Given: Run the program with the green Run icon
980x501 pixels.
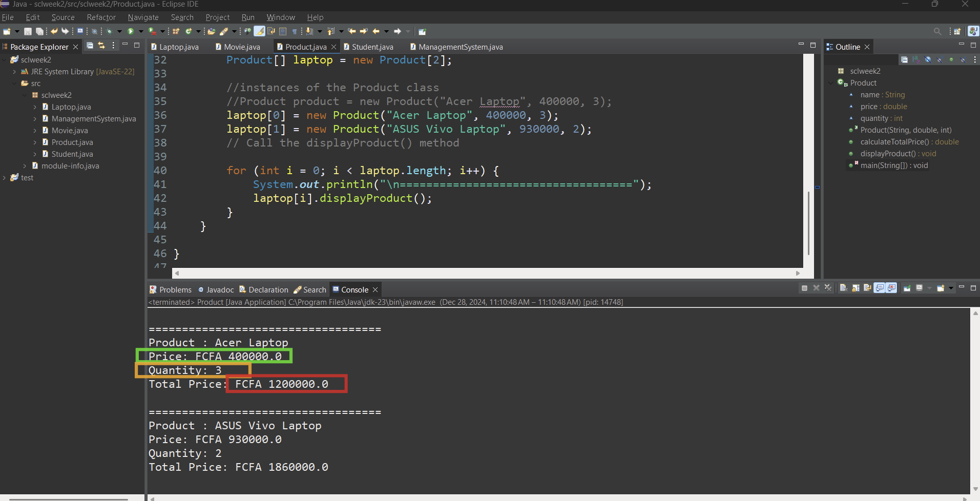Looking at the screenshot, I should pyautogui.click(x=131, y=31).
